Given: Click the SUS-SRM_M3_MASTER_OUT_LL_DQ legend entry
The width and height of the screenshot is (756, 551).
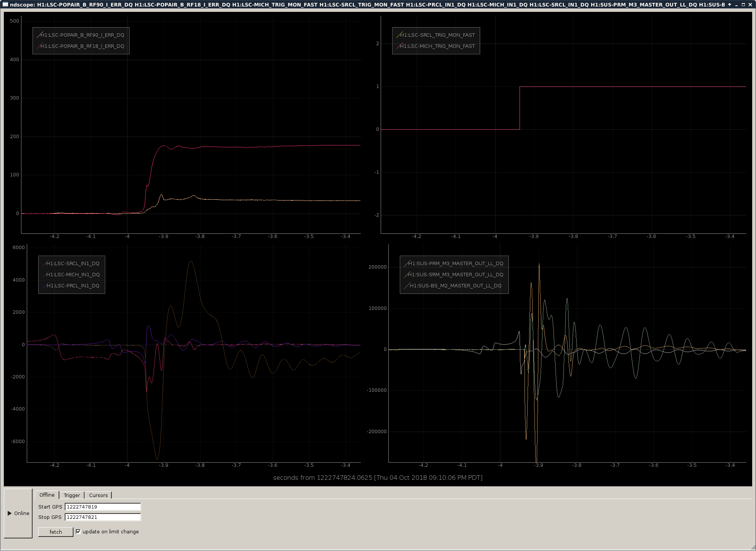Looking at the screenshot, I should (x=455, y=275).
